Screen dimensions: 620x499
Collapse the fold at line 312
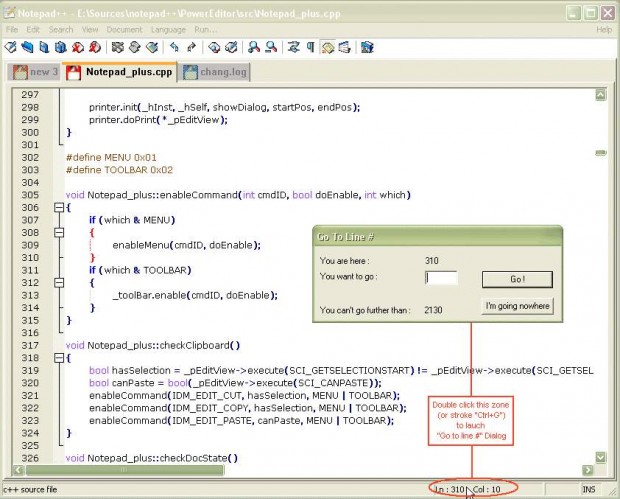[x=59, y=283]
